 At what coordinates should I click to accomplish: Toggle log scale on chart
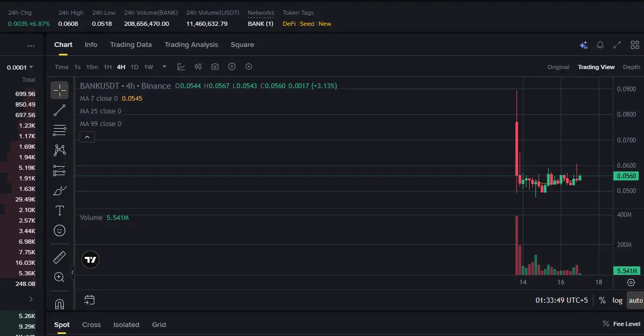pyautogui.click(x=617, y=300)
